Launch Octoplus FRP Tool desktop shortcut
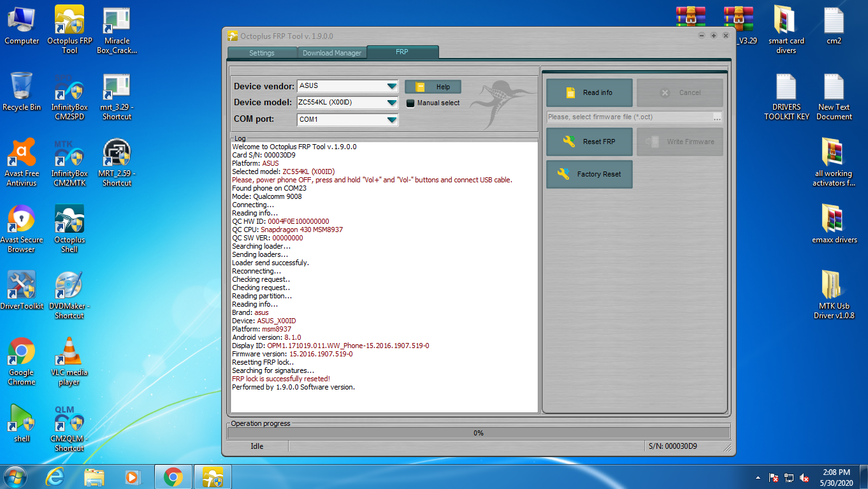The width and height of the screenshot is (868, 489). [x=69, y=29]
